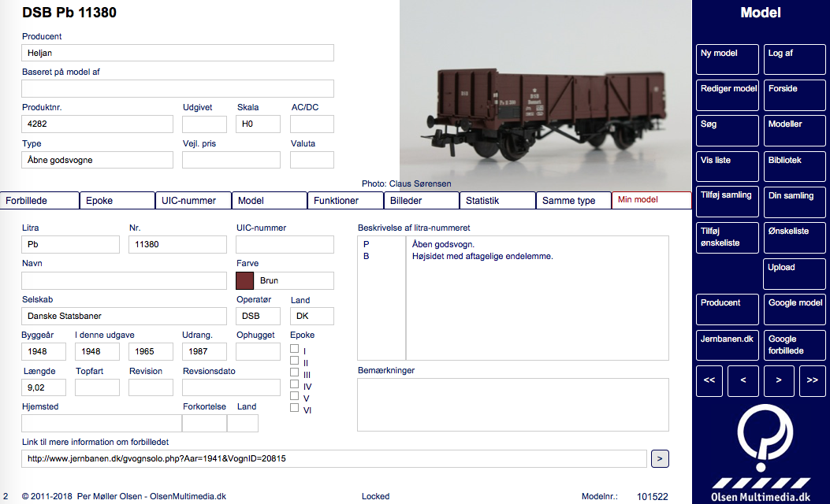Click the Ny model button
The width and height of the screenshot is (830, 504).
tap(728, 59)
